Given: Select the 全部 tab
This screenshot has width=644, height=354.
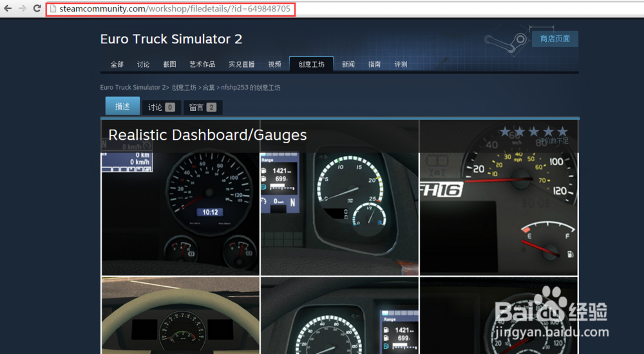Looking at the screenshot, I should click(117, 64).
